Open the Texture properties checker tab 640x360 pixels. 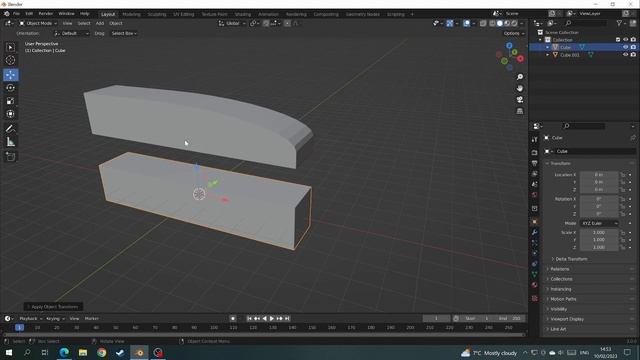coord(535,299)
